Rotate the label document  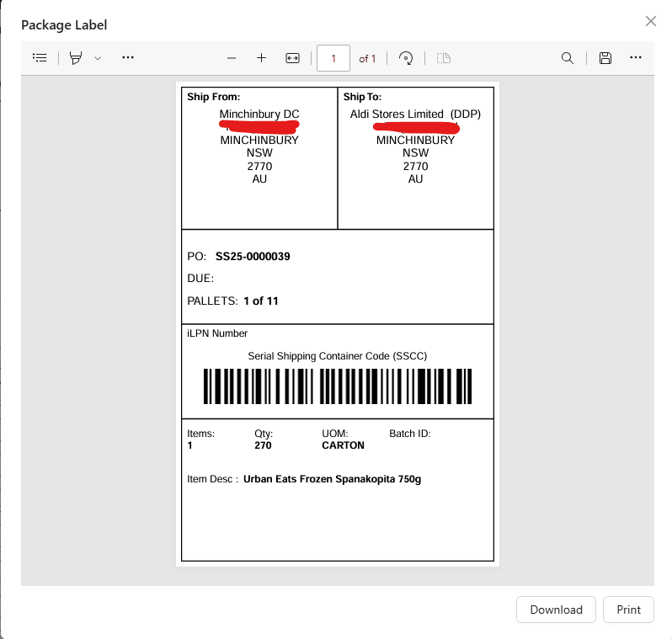click(406, 58)
